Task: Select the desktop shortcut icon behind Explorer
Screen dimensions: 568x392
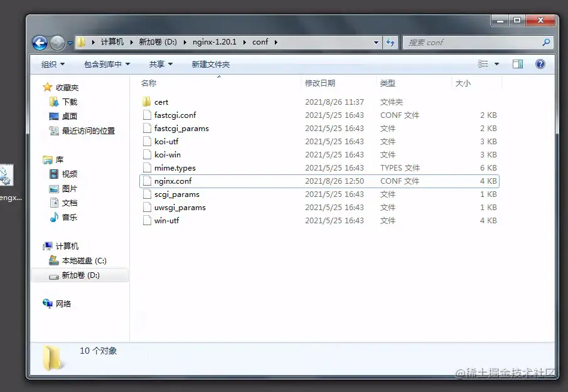Action: click(6, 175)
